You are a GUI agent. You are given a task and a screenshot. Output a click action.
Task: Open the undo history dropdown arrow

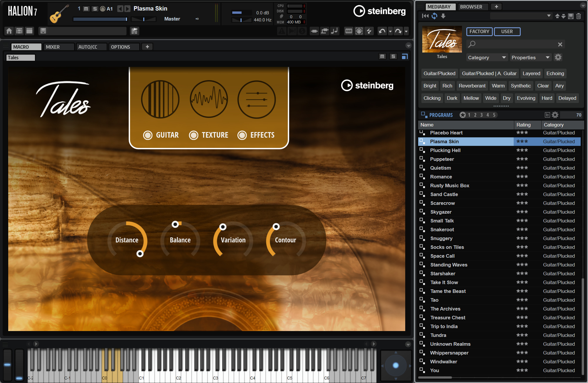pos(390,31)
